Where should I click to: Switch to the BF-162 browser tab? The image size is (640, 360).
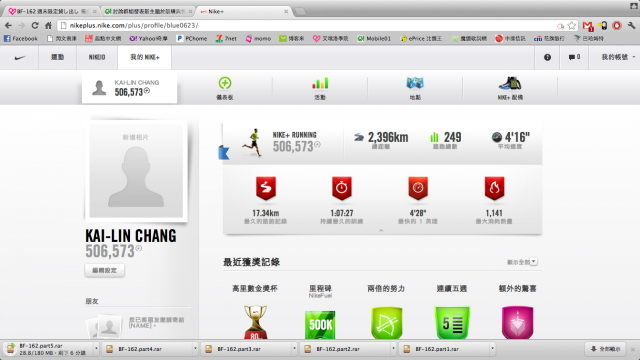[x=52, y=11]
